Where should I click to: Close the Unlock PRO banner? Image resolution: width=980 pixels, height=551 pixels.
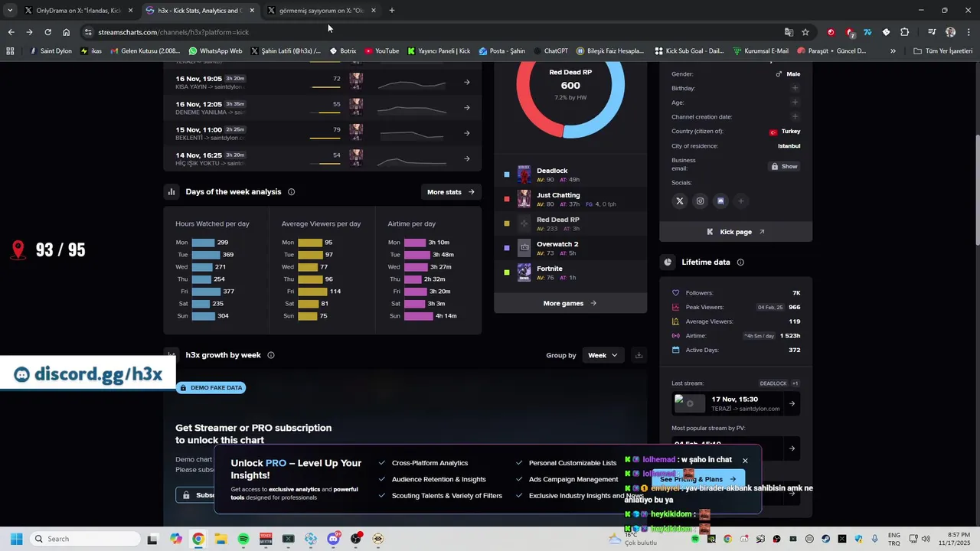click(745, 461)
